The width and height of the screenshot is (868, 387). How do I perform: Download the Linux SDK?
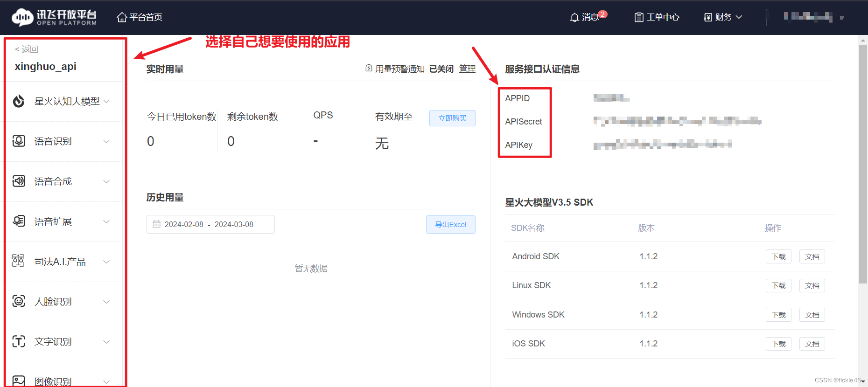(778, 285)
